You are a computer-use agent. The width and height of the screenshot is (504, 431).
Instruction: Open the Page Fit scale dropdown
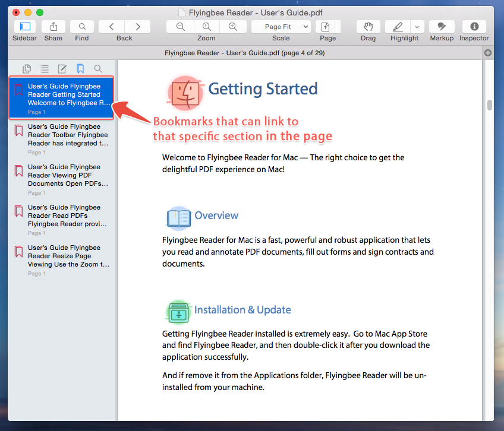[281, 27]
